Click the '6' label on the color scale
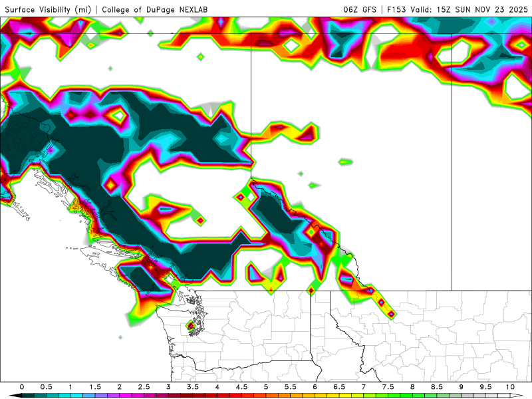This screenshot has height=399, width=532. 315,387
